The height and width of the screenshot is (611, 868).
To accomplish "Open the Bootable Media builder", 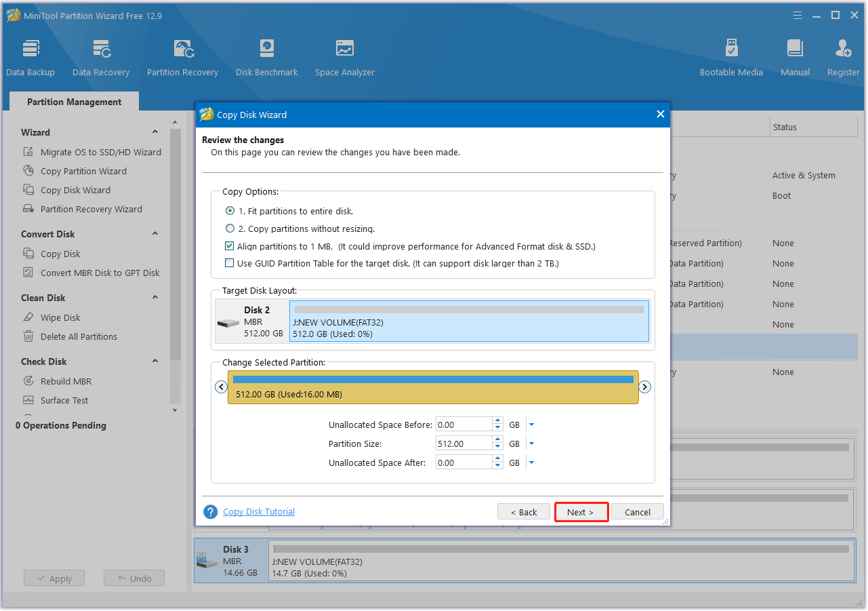I will coord(731,58).
